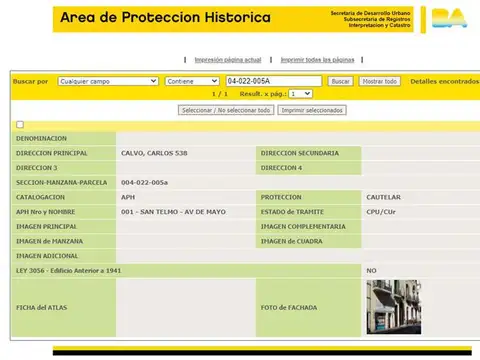Click the Imprimir seleccionados button
The image size is (480, 360).
(312, 110)
